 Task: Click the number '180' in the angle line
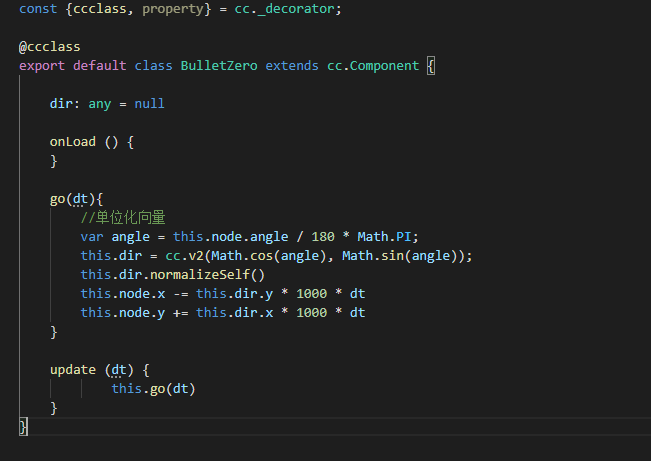click(x=323, y=237)
